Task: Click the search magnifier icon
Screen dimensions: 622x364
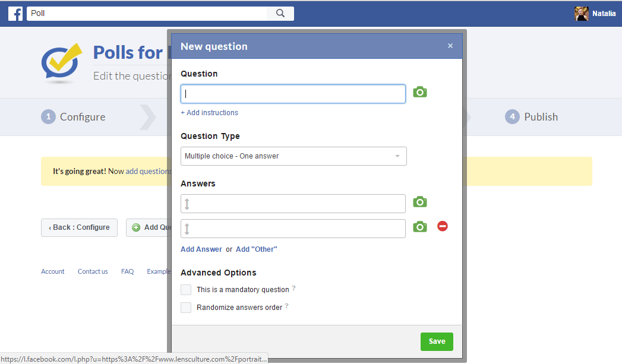Action: (280, 14)
